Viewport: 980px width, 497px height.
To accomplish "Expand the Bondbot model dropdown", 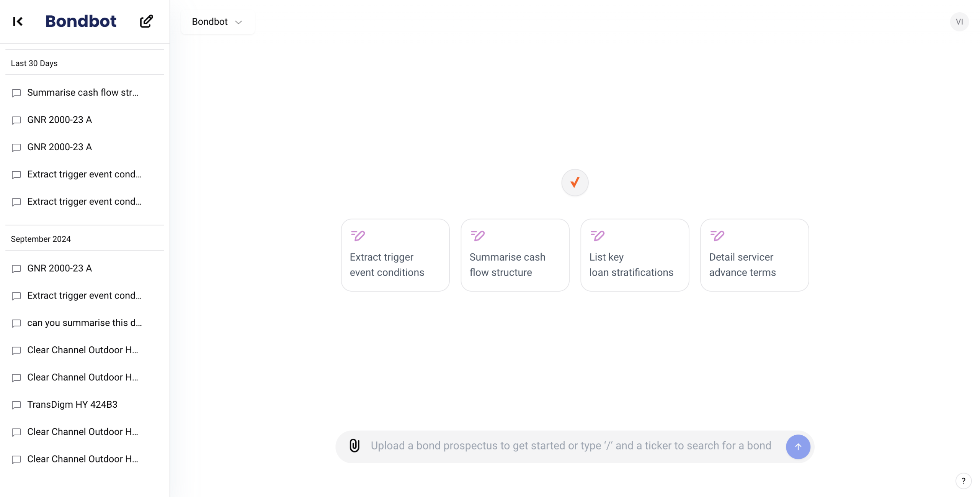I will [x=217, y=22].
